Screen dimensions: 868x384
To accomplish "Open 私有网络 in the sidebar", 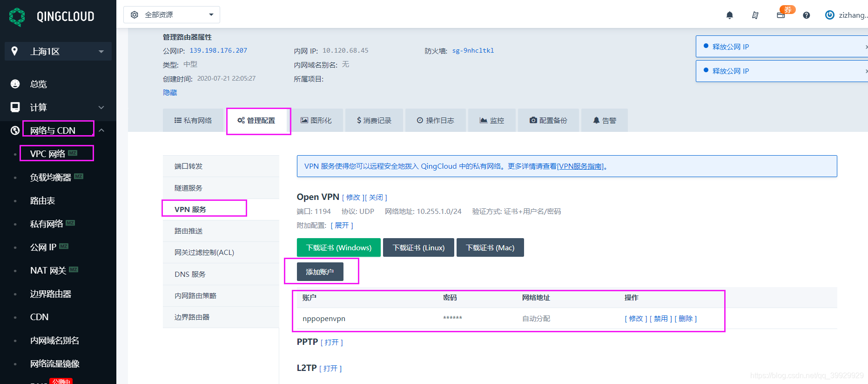I will click(x=47, y=224).
